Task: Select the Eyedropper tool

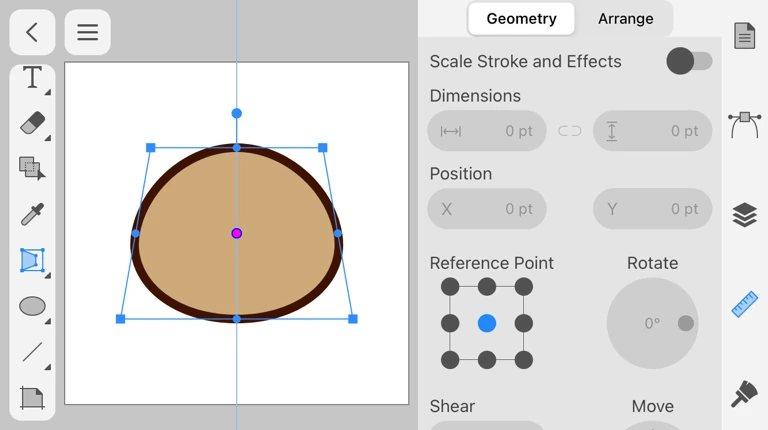Action: pyautogui.click(x=32, y=215)
